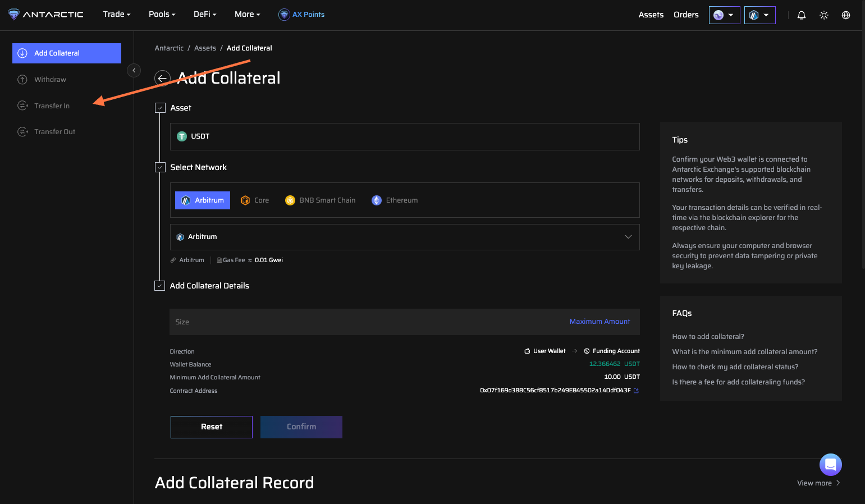
Task: Open the wallet avatar dropdown
Action: 725,15
